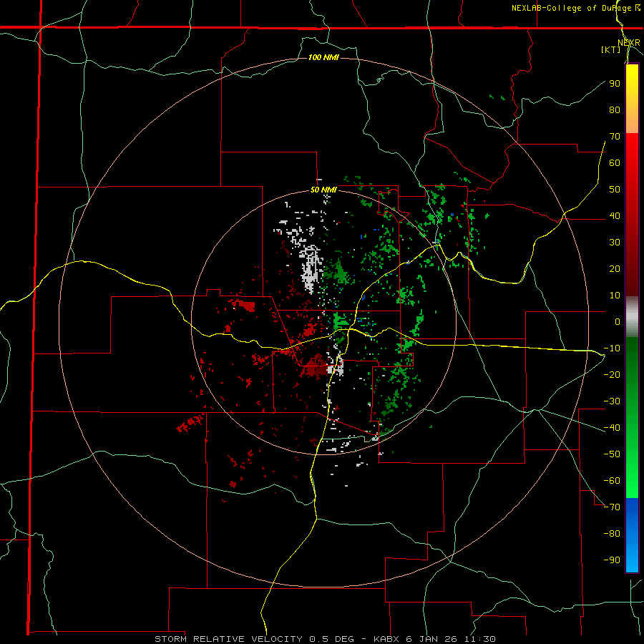Click the -50 value on velocity scale
This screenshot has width=644, height=644.
tap(612, 454)
